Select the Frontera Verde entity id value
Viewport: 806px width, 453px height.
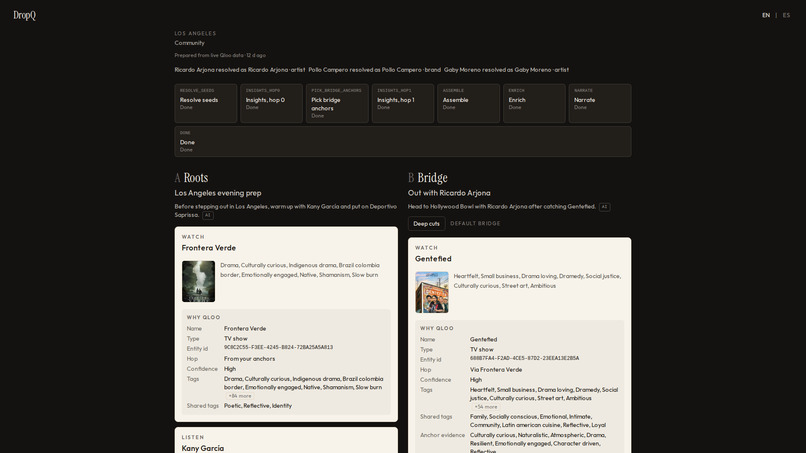pyautogui.click(x=278, y=348)
